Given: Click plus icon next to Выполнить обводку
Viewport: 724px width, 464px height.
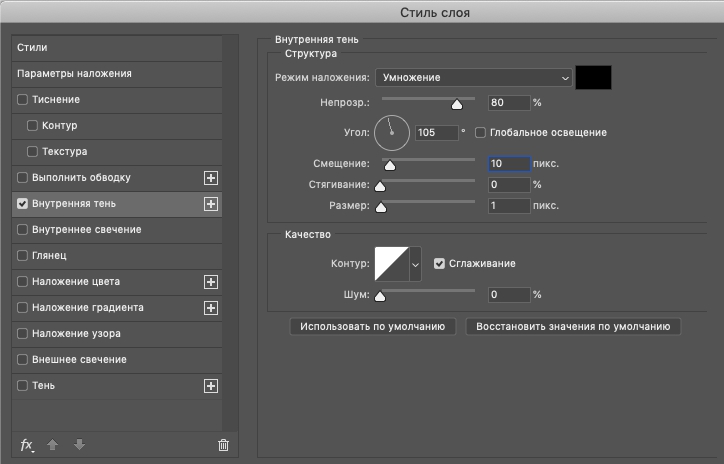Looking at the screenshot, I should tap(211, 178).
